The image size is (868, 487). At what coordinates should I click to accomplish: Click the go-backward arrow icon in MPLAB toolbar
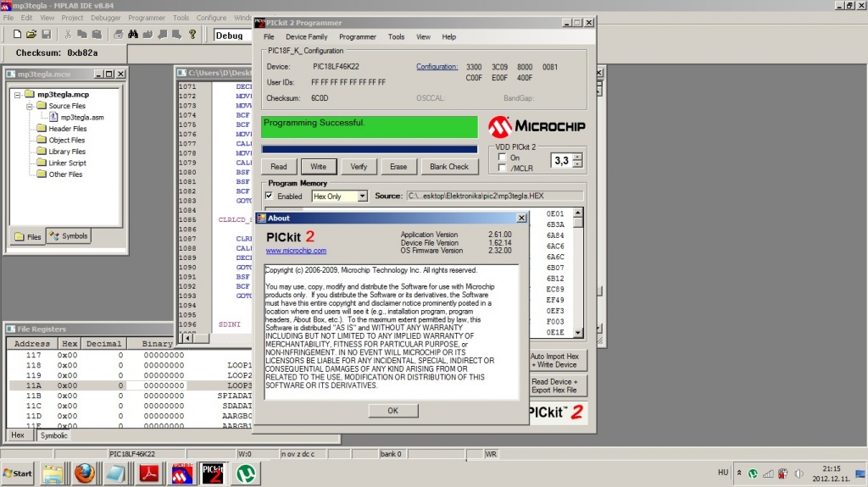click(x=163, y=35)
